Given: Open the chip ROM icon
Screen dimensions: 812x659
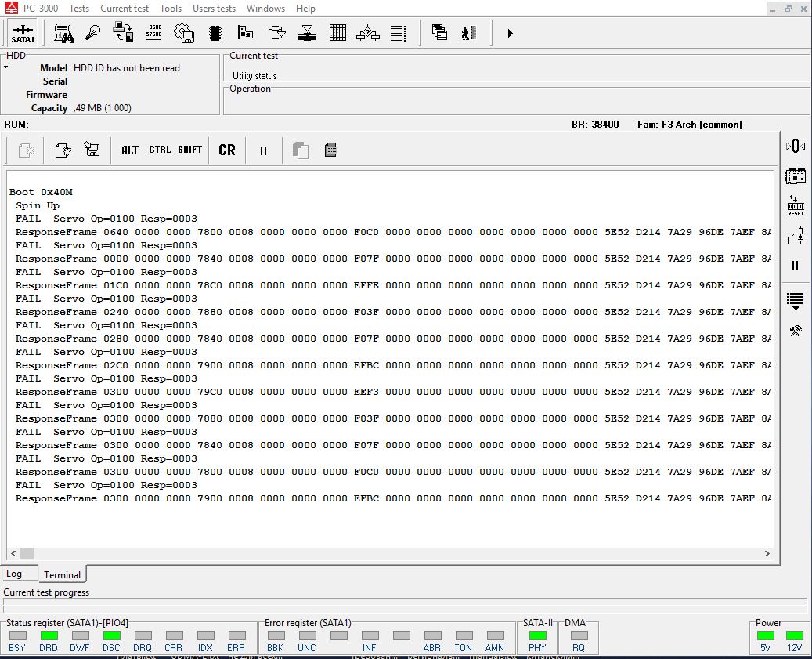Looking at the screenshot, I should 215,33.
